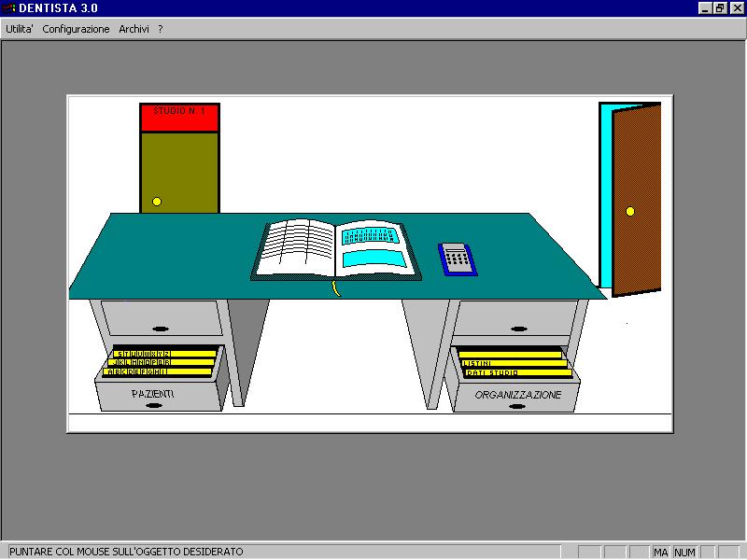
Task: Click the brown exit door
Action: [637, 200]
